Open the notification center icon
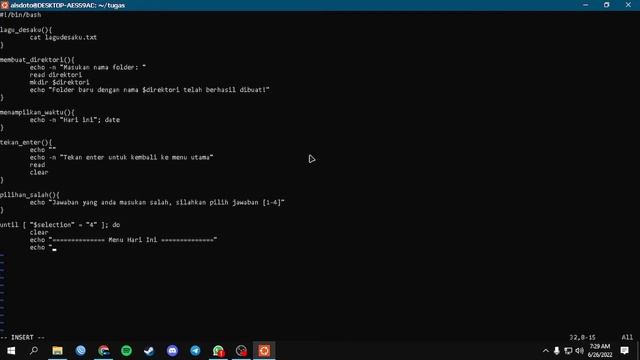Viewport: 640px width, 360px height. [624, 351]
